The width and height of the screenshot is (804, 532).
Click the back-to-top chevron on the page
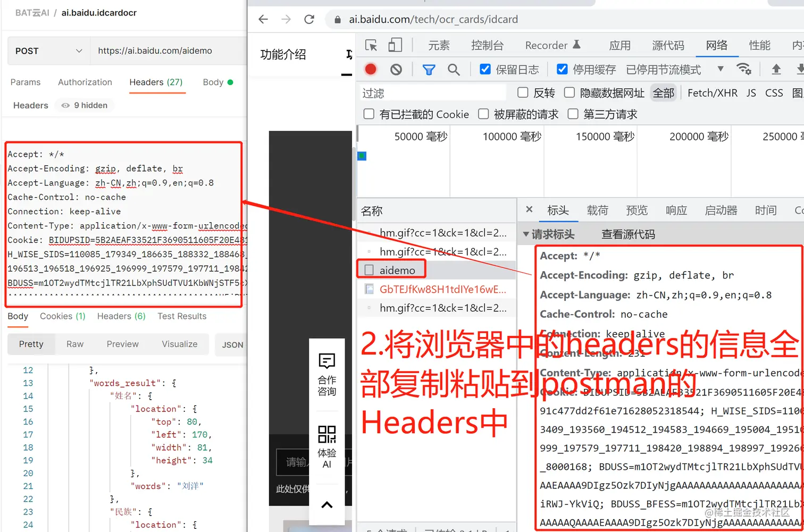[326, 505]
